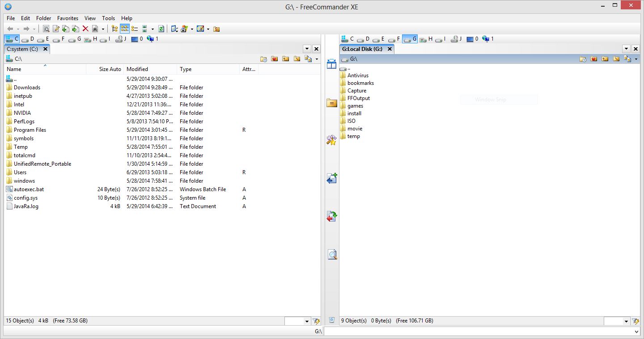Close the C:system (C:) tab
This screenshot has height=339, width=644.
[x=45, y=49]
